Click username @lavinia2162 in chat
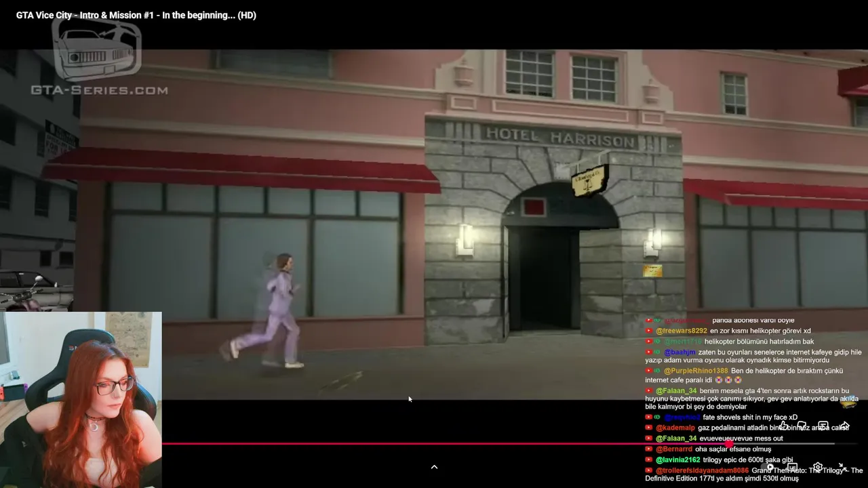This screenshot has height=488, width=868. [678, 460]
